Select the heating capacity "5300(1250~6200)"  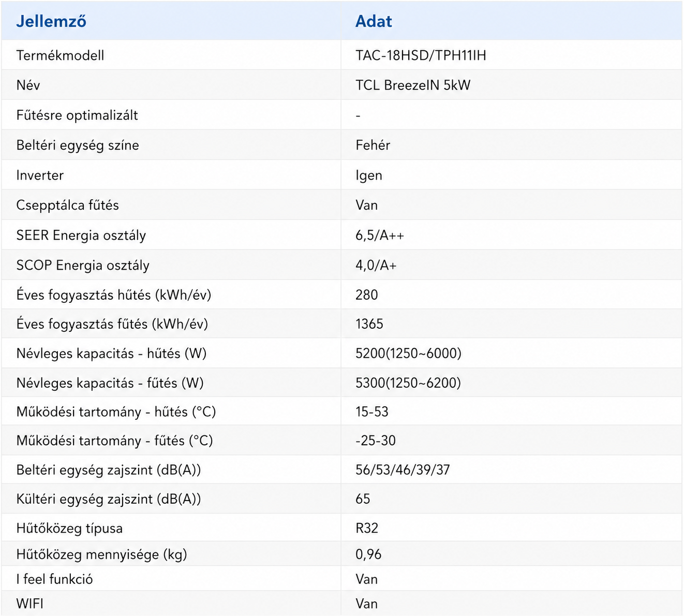pos(408,383)
